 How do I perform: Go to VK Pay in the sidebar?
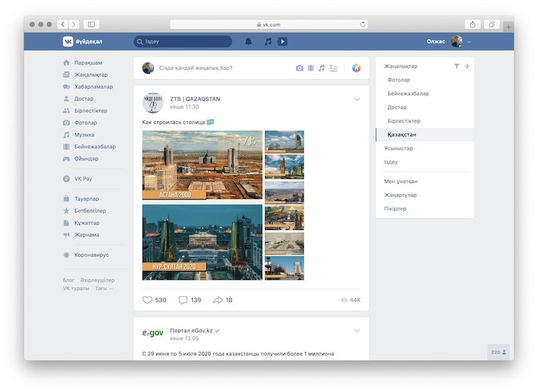coord(82,179)
